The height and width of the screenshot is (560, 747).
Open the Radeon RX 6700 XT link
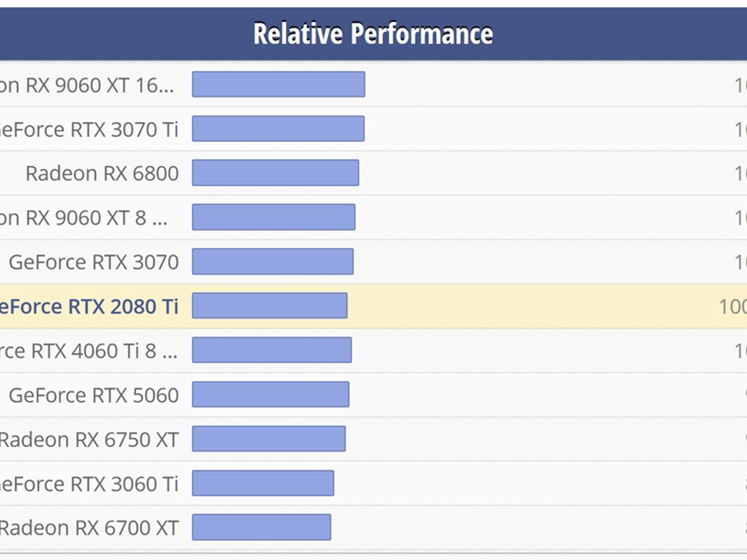pos(89,528)
